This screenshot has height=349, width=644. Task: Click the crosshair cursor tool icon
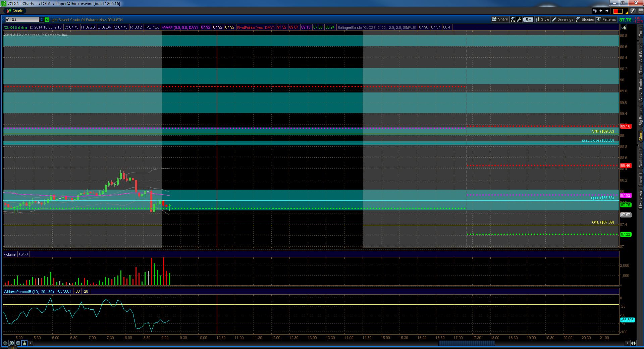click(5, 343)
